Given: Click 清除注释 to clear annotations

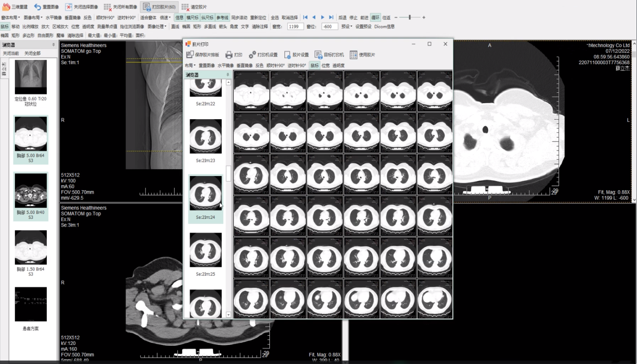Looking at the screenshot, I should (x=260, y=26).
